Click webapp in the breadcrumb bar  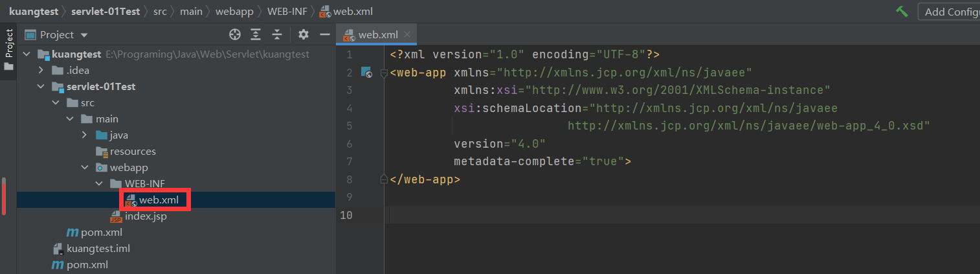[x=235, y=12]
